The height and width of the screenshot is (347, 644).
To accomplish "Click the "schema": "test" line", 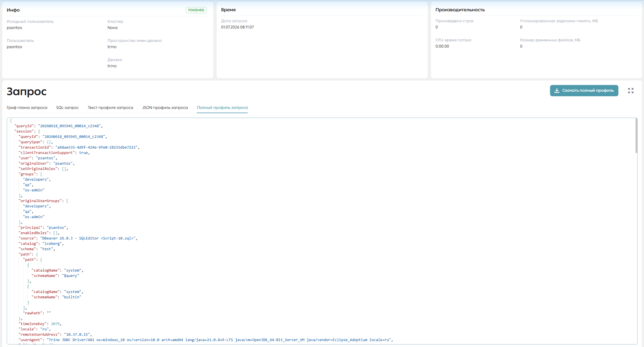I will (37, 249).
